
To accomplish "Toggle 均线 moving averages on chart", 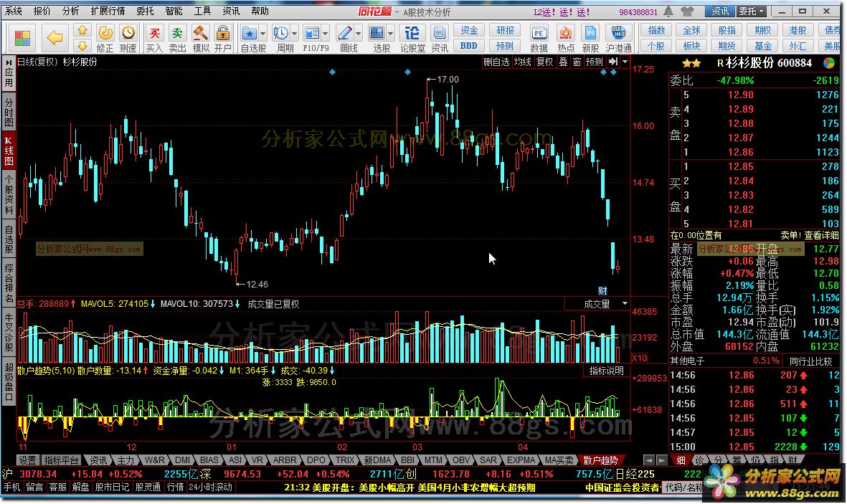I will point(522,62).
